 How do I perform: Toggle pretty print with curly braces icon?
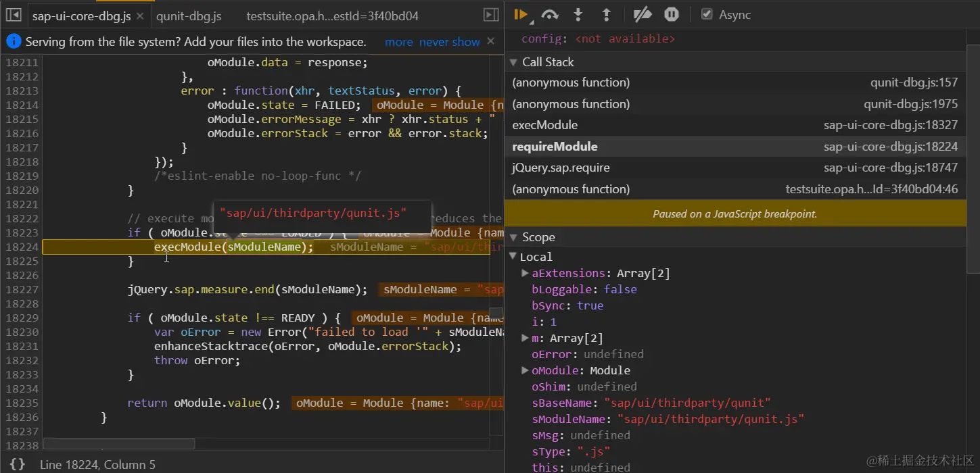click(18, 464)
